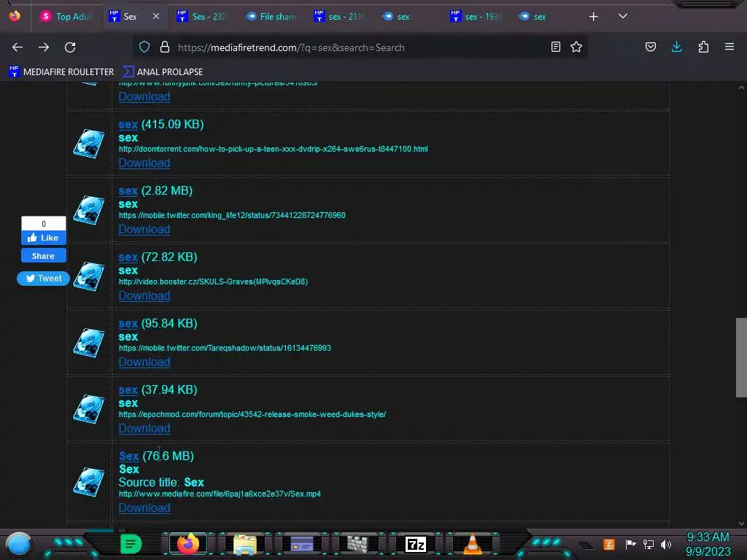Save page to Pocket
Viewport: 747px width, 560px height.
point(651,47)
